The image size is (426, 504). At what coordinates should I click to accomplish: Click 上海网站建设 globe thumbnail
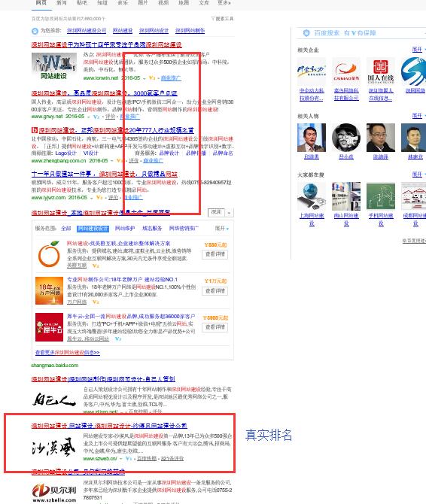click(312, 196)
